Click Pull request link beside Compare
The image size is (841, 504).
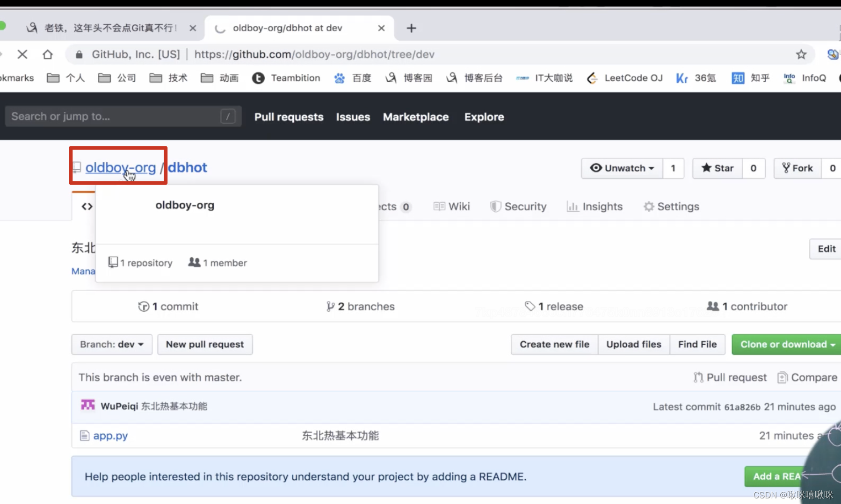click(730, 378)
